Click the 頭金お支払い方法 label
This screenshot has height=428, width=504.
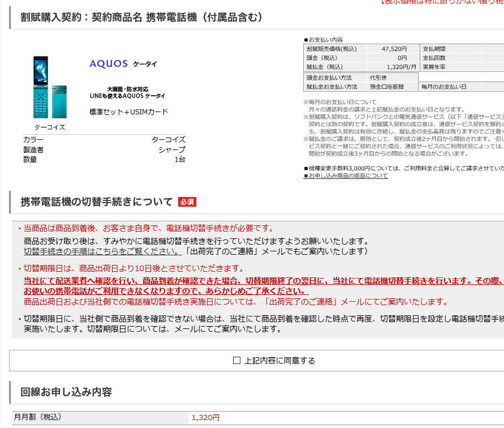(x=329, y=78)
